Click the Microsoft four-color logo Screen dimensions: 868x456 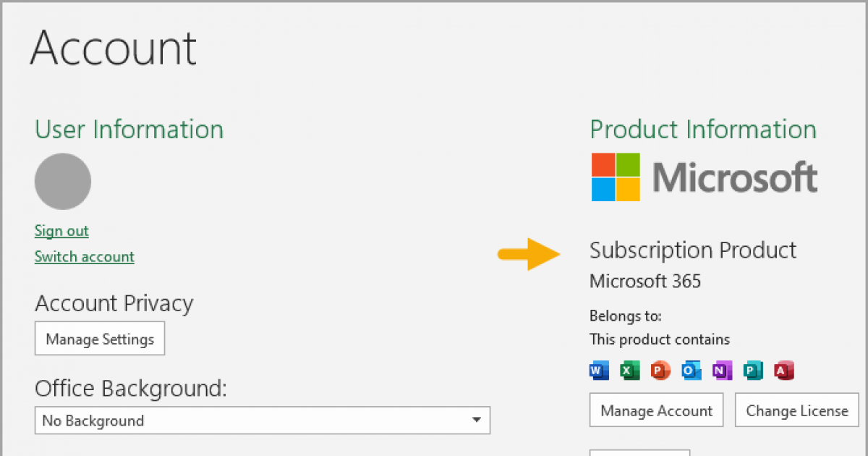coord(616,177)
